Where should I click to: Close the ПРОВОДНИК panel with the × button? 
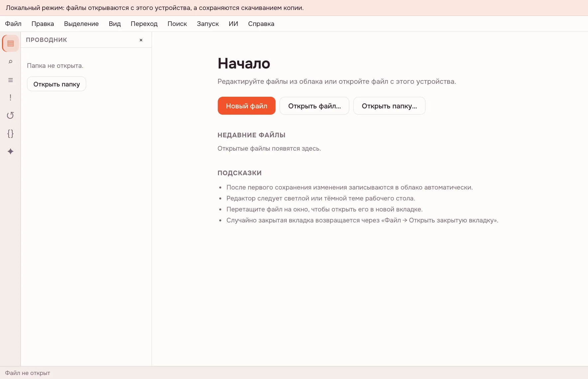tap(141, 40)
